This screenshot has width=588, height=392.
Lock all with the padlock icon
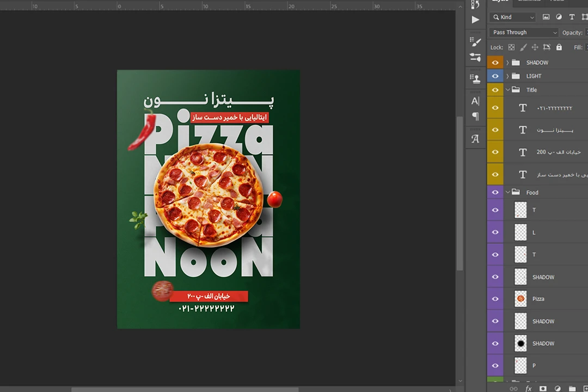point(559,47)
